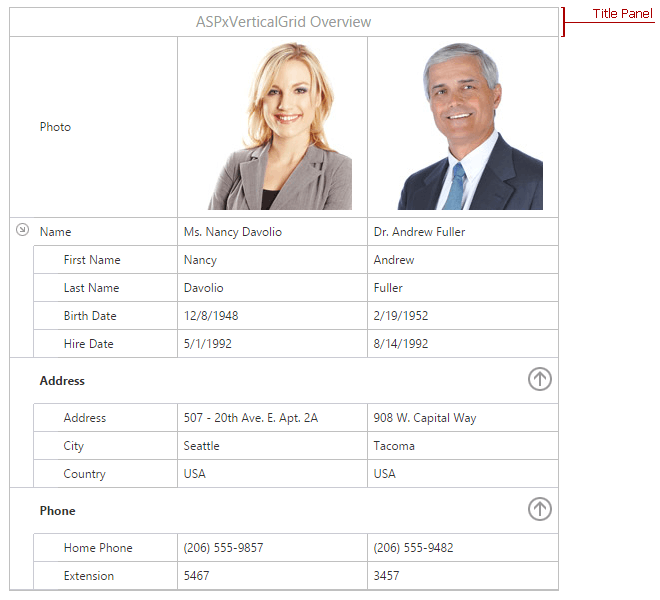Select the Birth Date row header

106,316
